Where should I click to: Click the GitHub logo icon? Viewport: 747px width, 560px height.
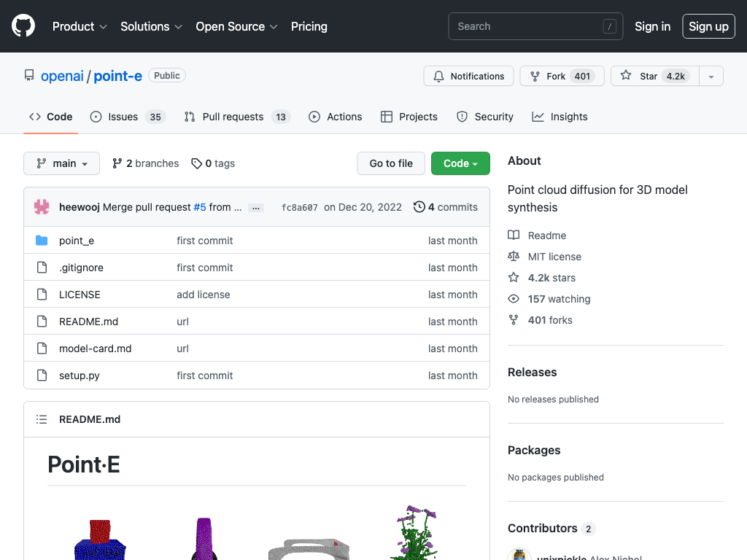pyautogui.click(x=23, y=26)
